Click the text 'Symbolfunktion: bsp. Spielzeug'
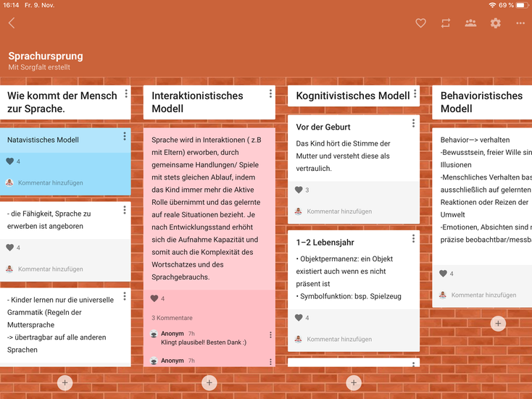The height and width of the screenshot is (399, 532). click(x=351, y=296)
